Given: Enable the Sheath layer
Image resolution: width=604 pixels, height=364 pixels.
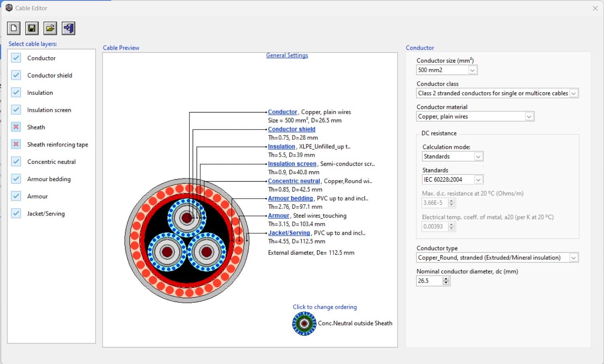Looking at the screenshot, I should coord(16,127).
